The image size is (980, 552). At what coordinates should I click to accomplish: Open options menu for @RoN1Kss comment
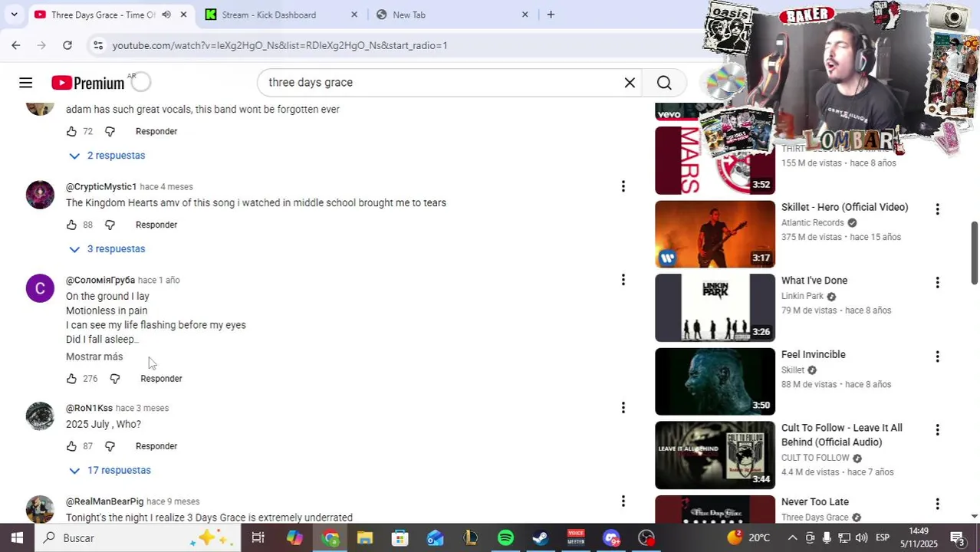click(623, 408)
